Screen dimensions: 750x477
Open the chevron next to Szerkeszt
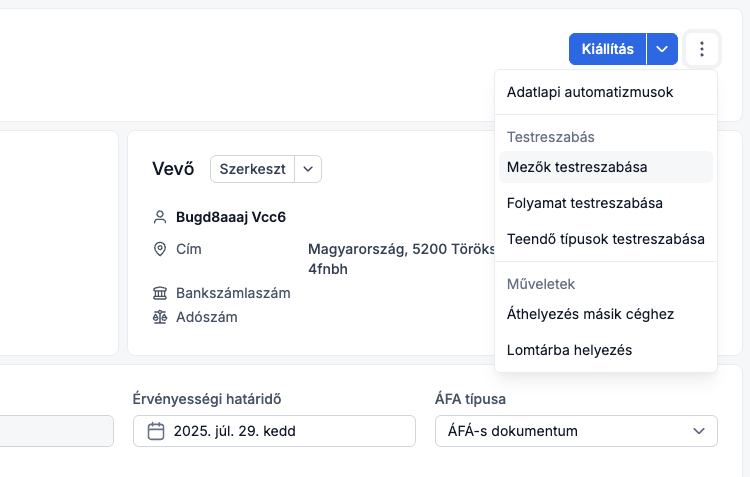(308, 169)
